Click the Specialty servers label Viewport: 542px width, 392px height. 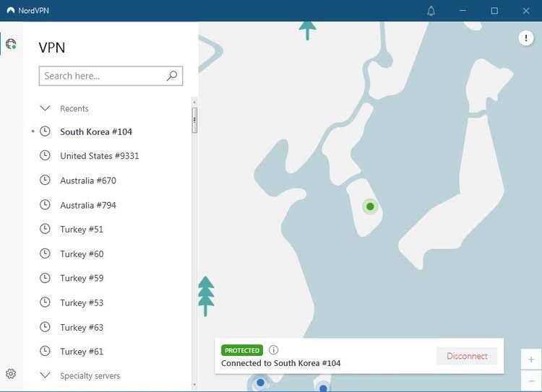[x=90, y=375]
